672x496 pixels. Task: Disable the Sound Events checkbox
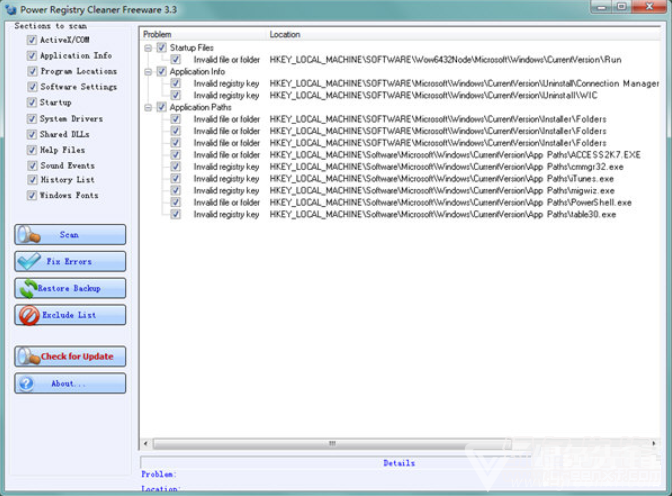coord(32,165)
